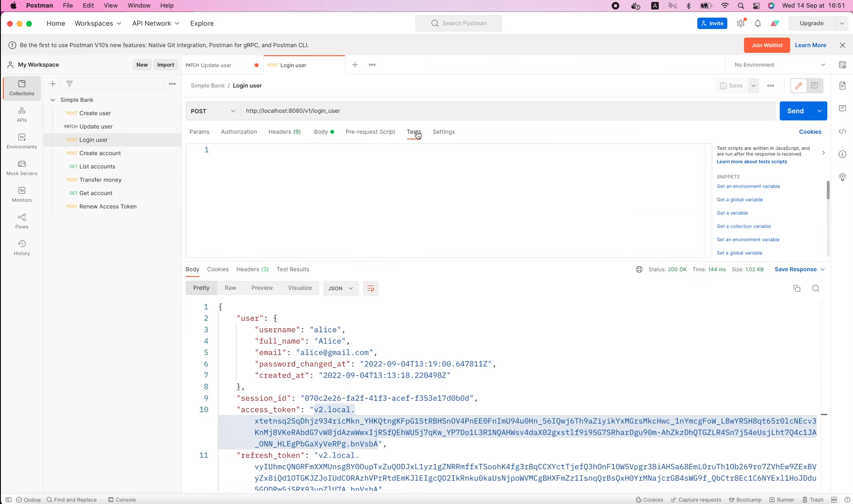Switch to the Authorization tab
853x504 pixels.
click(239, 132)
